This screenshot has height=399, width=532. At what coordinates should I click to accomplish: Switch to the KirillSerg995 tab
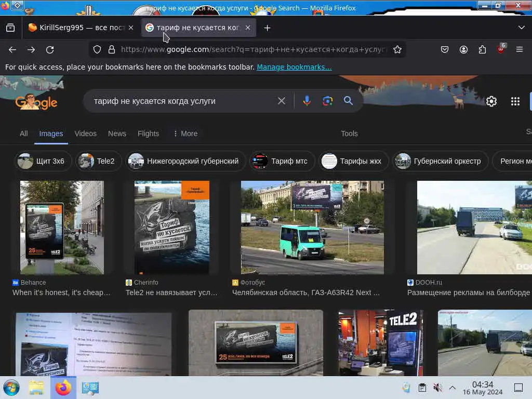pyautogui.click(x=81, y=28)
